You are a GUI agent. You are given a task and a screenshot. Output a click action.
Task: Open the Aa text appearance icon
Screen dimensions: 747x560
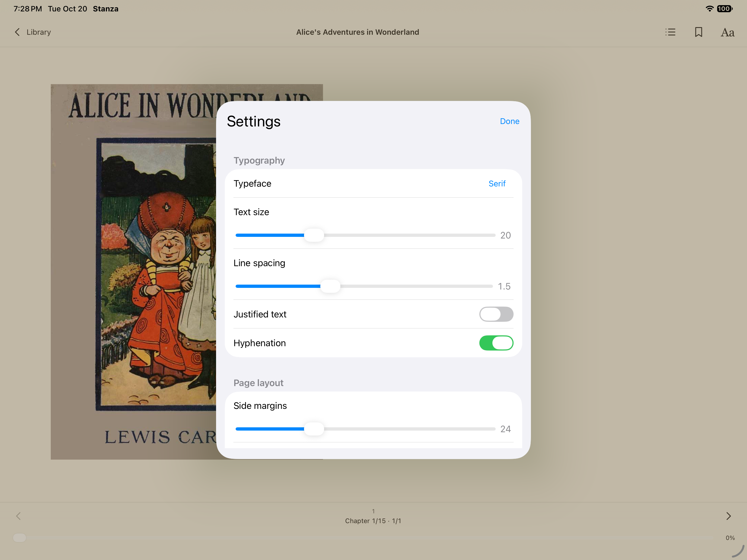point(727,32)
